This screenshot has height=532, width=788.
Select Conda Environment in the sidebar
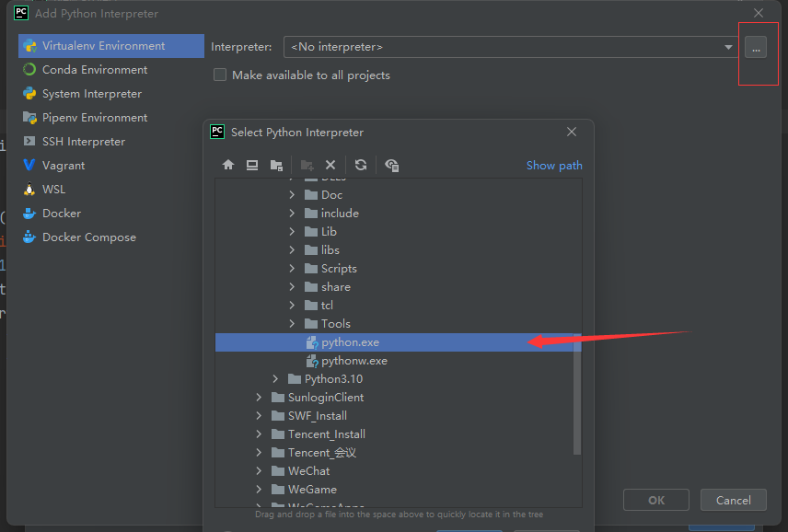[111, 70]
